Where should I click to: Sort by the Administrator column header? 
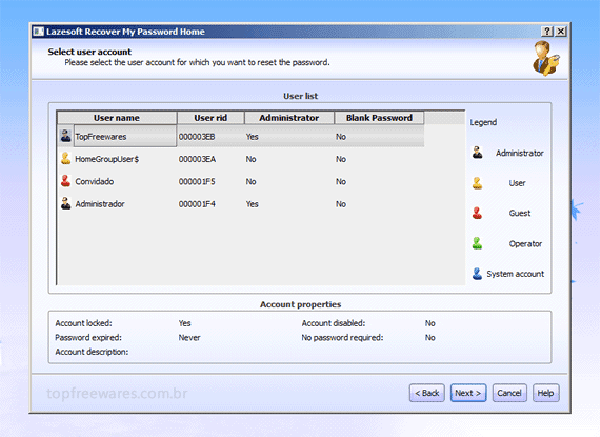coord(289,118)
